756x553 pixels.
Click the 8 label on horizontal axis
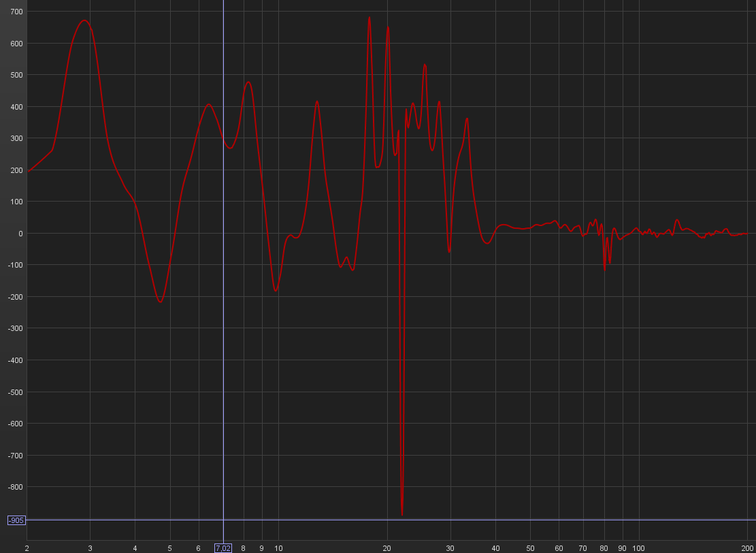pyautogui.click(x=243, y=548)
